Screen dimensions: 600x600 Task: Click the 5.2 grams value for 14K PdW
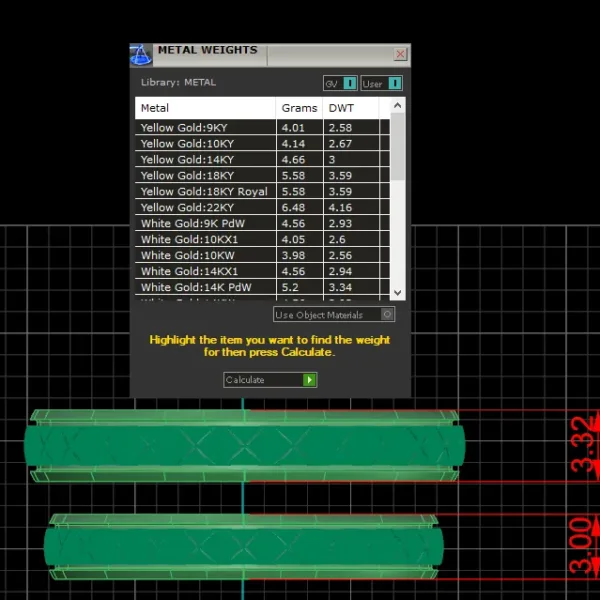coord(290,287)
